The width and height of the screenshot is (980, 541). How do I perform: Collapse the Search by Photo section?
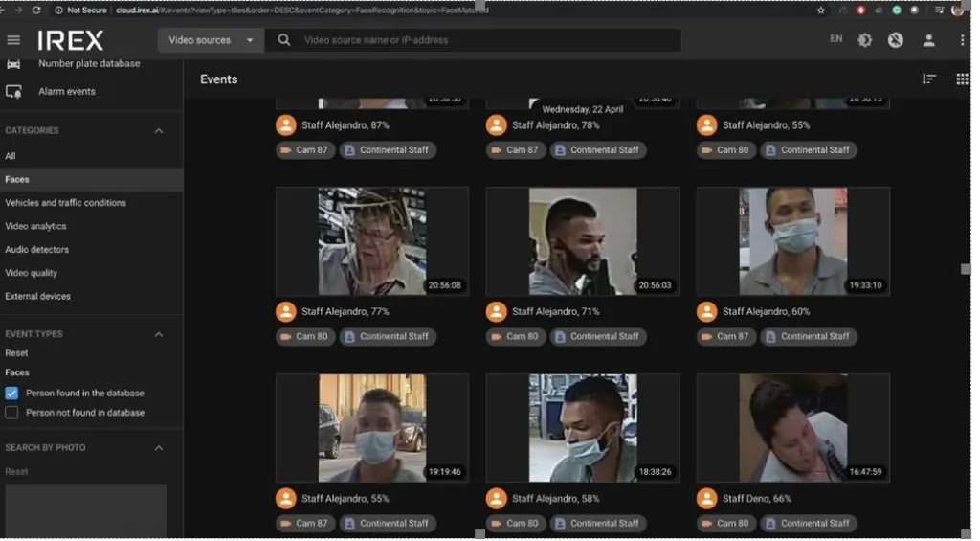(x=159, y=448)
